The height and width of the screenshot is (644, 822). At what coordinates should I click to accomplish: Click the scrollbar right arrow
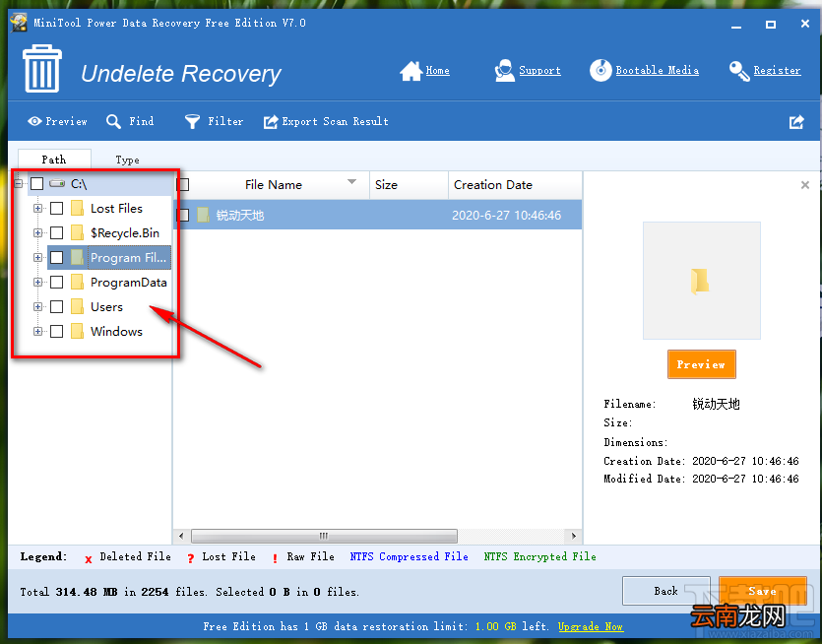574,536
